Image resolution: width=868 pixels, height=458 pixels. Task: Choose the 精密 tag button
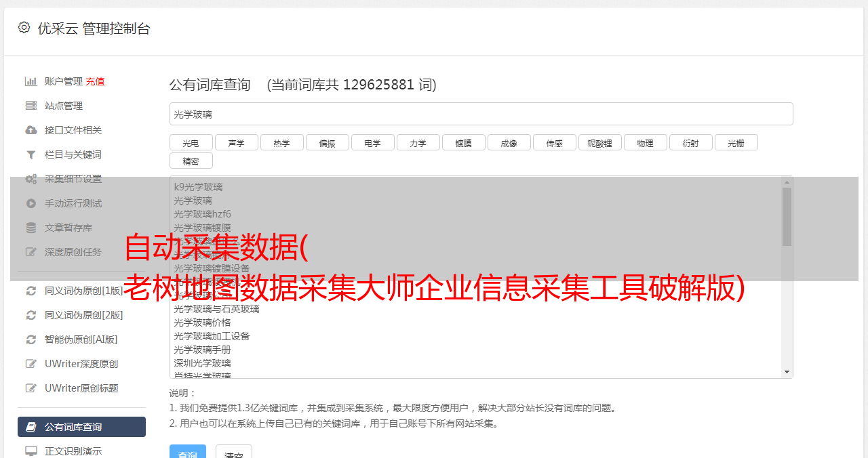click(191, 161)
